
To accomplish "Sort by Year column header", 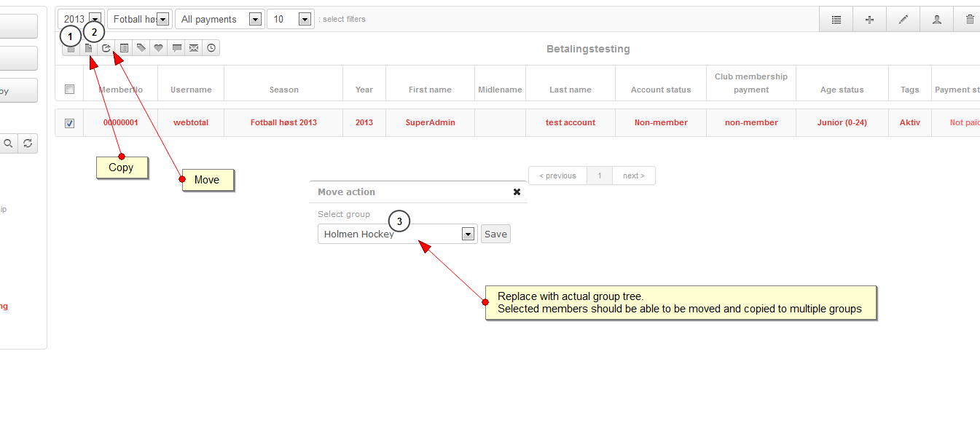I will pyautogui.click(x=364, y=90).
